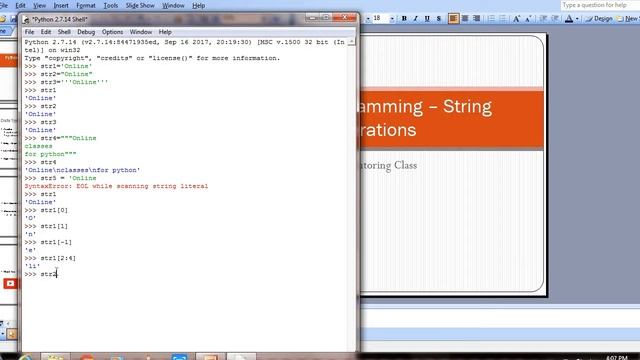Open PowerPoint Window menu
The image size is (640, 360).
tap(173, 5)
